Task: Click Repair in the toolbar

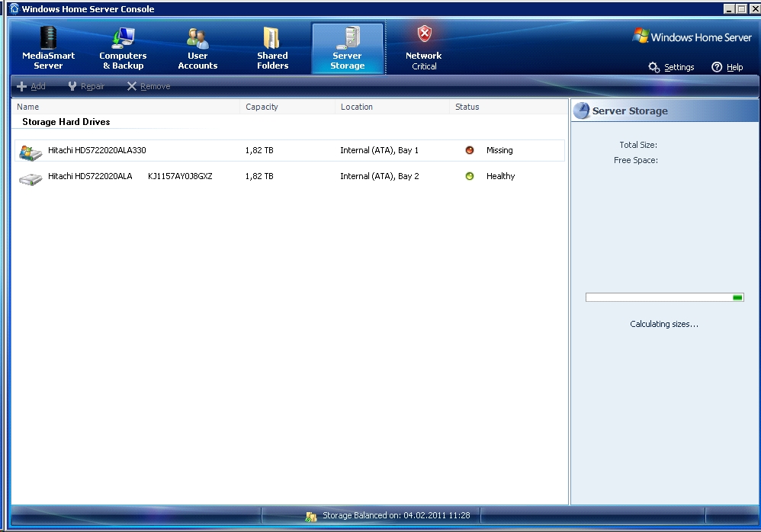Action: pyautogui.click(x=86, y=86)
